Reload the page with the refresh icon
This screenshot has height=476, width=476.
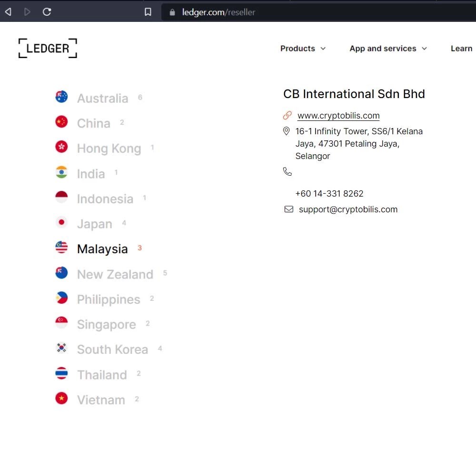(47, 12)
